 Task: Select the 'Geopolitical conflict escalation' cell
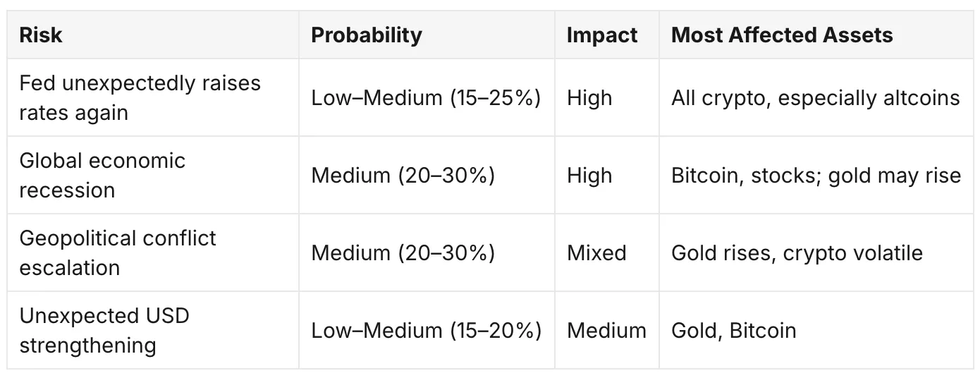click(153, 252)
